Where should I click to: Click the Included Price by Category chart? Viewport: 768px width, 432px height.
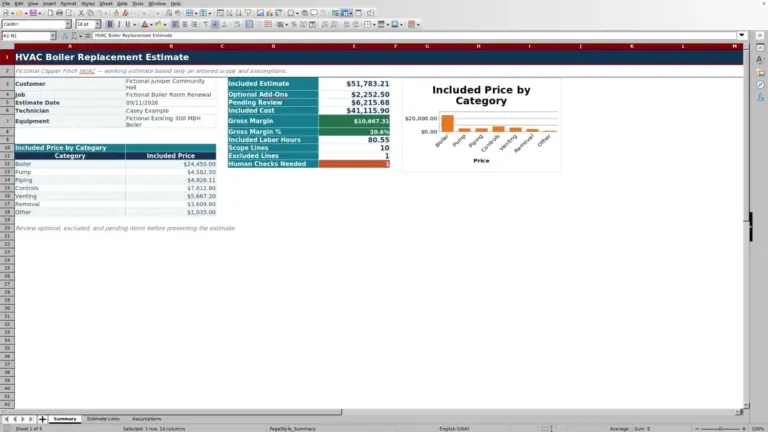(481, 125)
